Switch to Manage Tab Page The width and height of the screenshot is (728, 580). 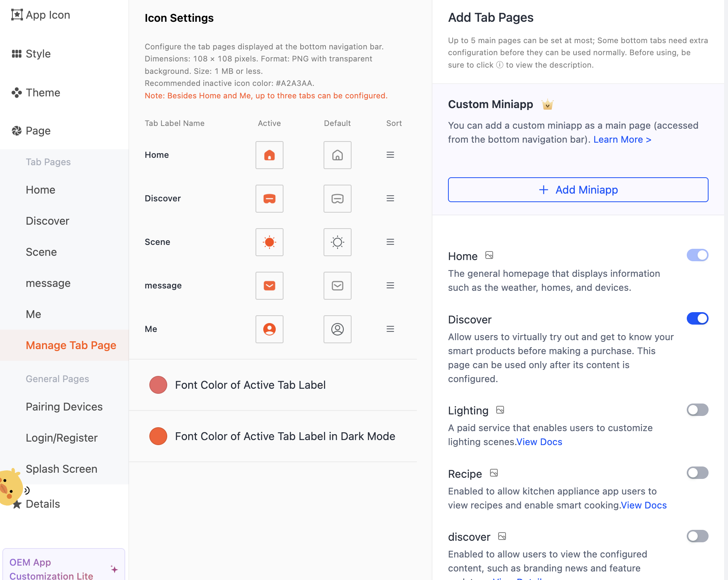[71, 345]
